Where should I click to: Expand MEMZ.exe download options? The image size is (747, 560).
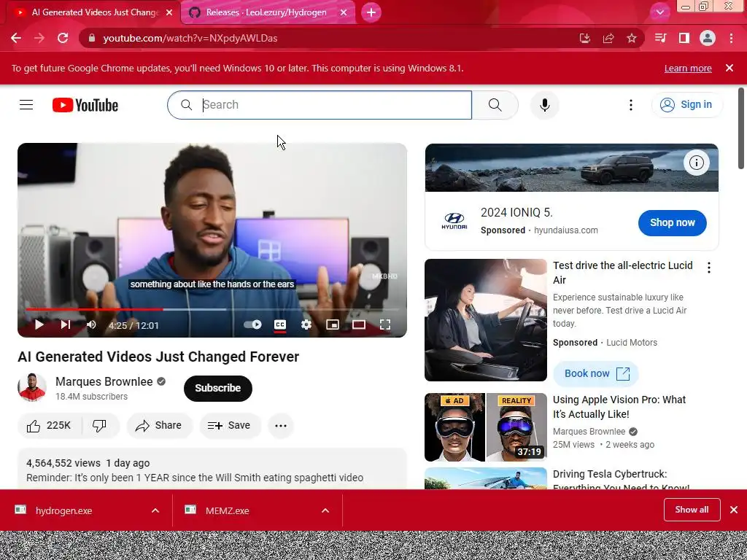(325, 510)
